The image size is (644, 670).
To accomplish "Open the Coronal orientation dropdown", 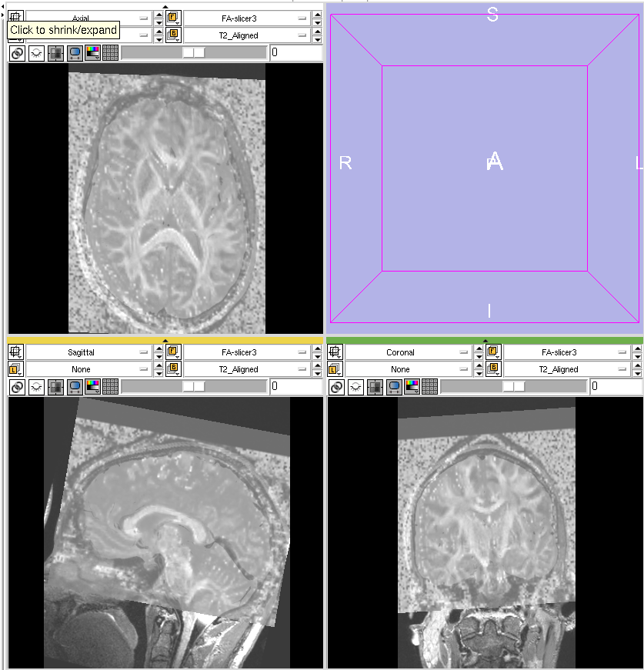I will [408, 352].
